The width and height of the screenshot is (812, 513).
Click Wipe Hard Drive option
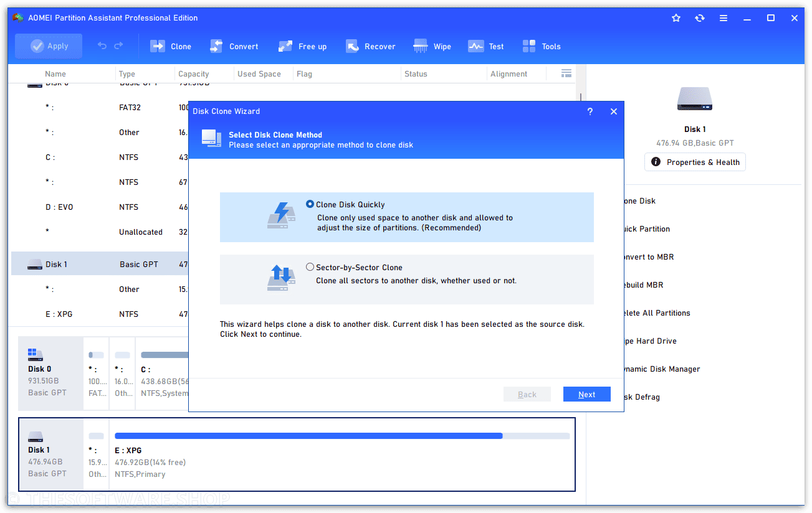(650, 341)
